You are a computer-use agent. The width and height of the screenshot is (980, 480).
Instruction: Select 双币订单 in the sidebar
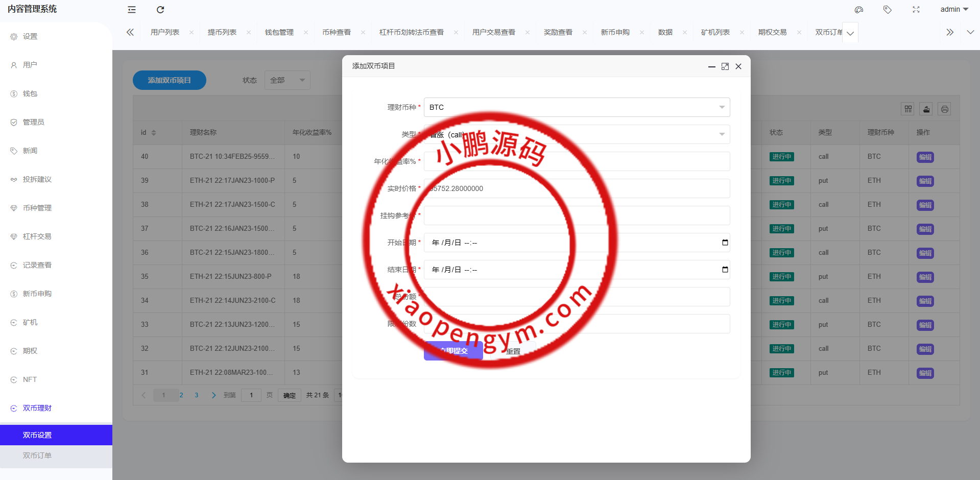click(x=37, y=455)
